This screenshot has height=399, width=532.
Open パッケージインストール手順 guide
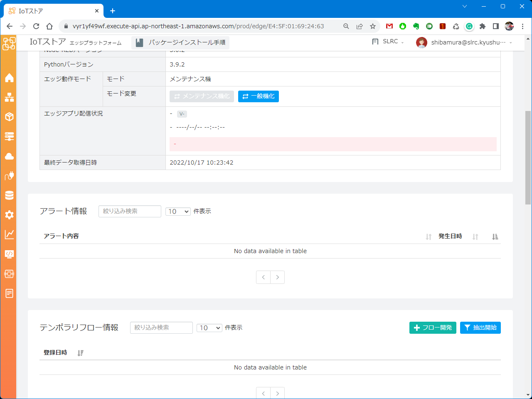pos(180,42)
